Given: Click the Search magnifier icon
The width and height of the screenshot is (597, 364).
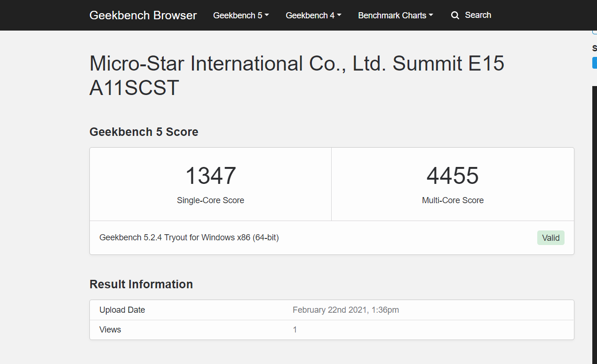Looking at the screenshot, I should click(455, 16).
